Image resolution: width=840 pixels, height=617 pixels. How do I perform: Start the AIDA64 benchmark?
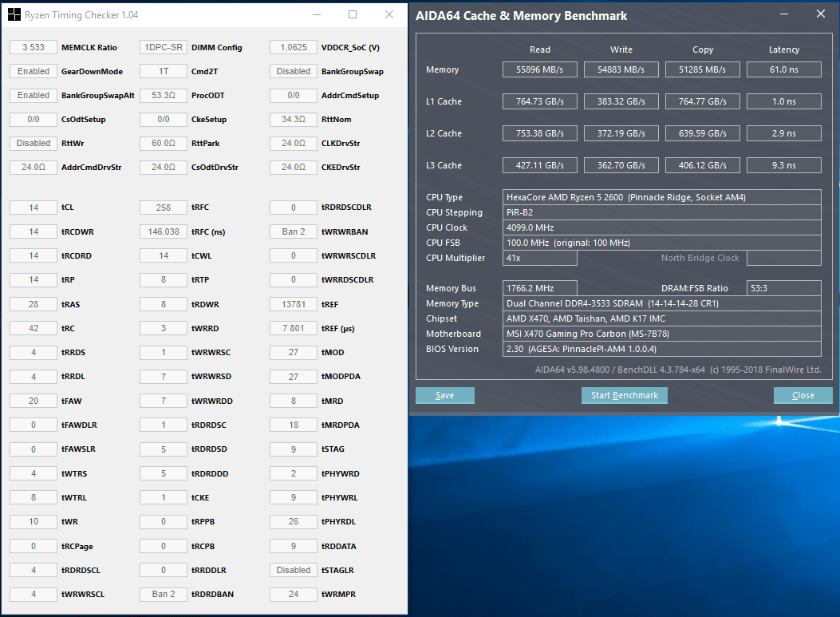coord(624,395)
